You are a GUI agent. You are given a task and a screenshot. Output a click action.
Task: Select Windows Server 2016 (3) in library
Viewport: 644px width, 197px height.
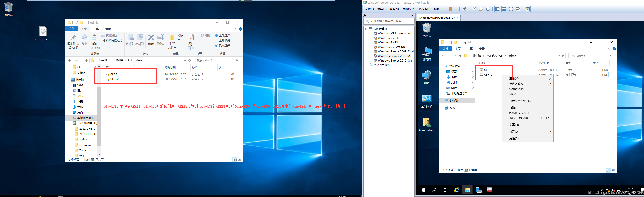tap(392, 60)
